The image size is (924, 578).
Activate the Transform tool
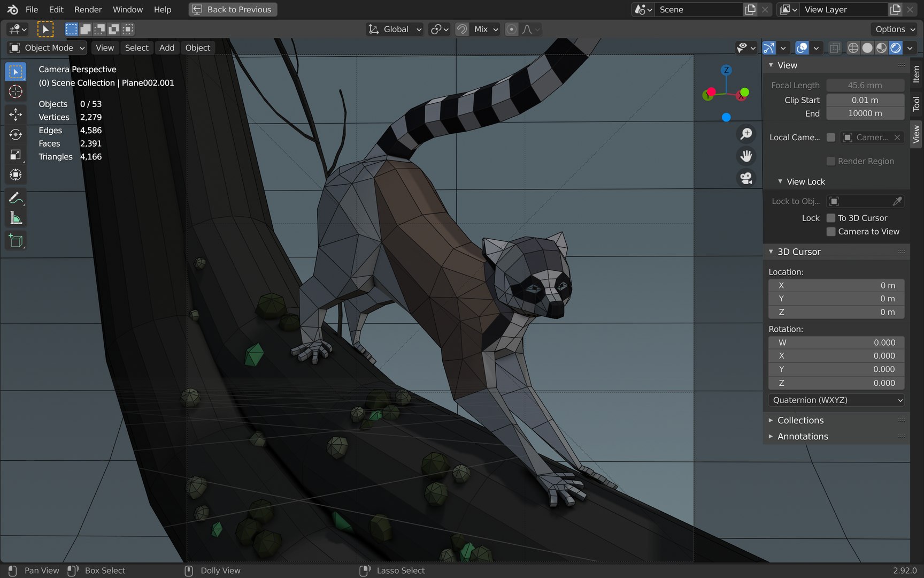click(16, 175)
